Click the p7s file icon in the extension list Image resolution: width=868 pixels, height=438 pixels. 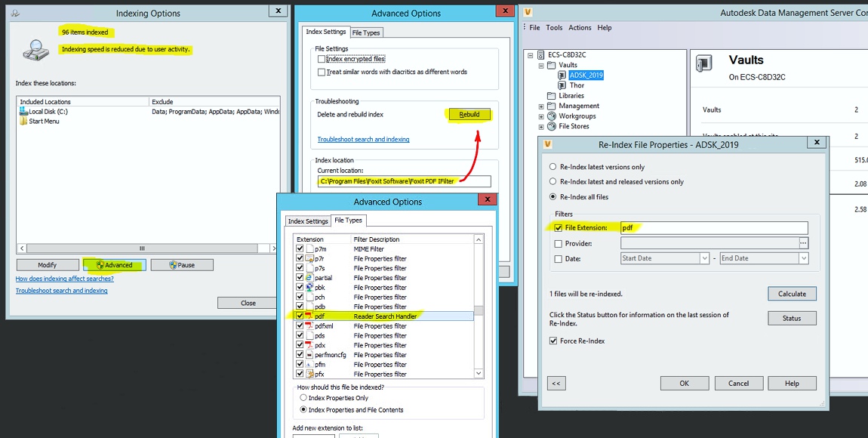coord(310,268)
